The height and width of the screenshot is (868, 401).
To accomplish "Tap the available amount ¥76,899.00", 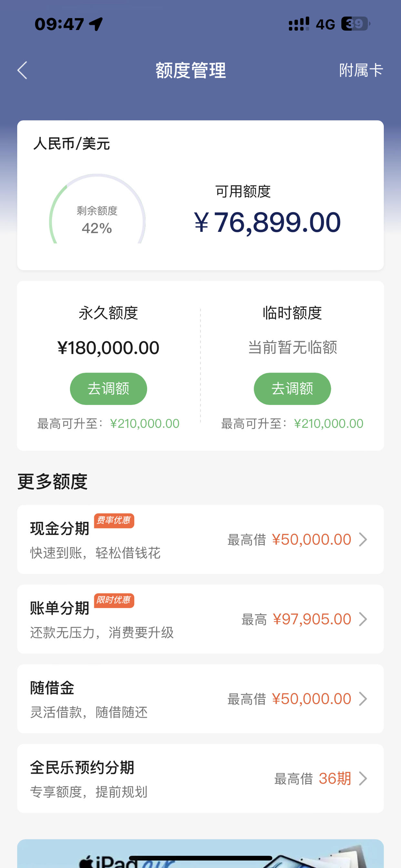I will pos(267,222).
